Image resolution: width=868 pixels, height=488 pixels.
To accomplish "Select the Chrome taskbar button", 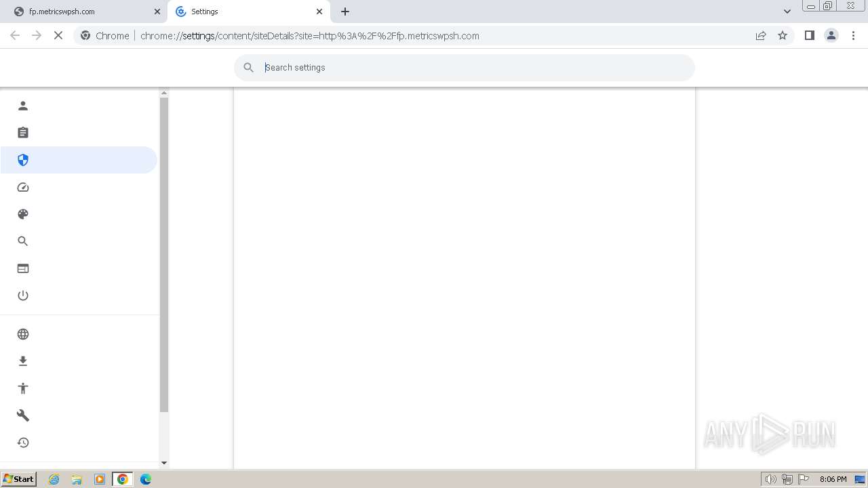I will (123, 479).
